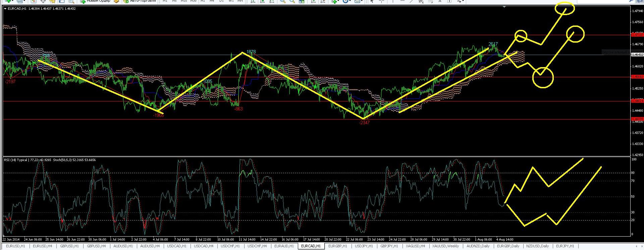This screenshot has height=250, width=644.
Task: Open the XAUUSD,Weekly chart tab
Action: (x=446, y=246)
